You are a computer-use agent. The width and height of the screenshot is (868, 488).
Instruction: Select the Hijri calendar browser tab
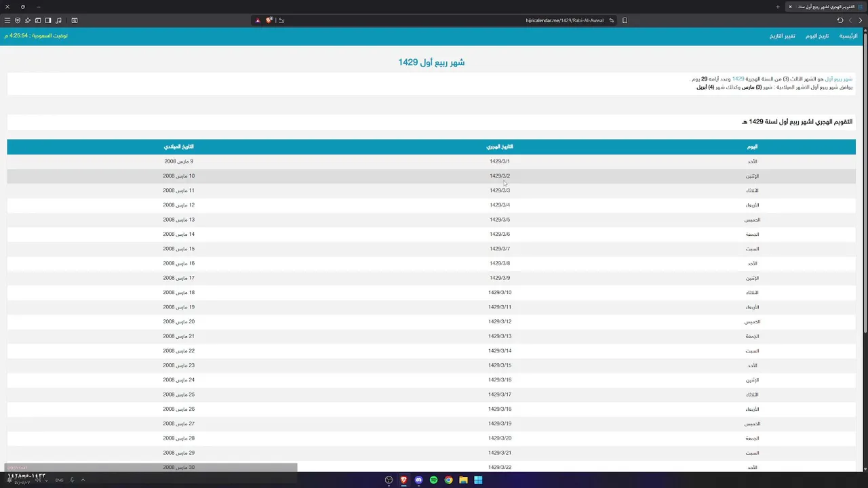[x=825, y=7]
